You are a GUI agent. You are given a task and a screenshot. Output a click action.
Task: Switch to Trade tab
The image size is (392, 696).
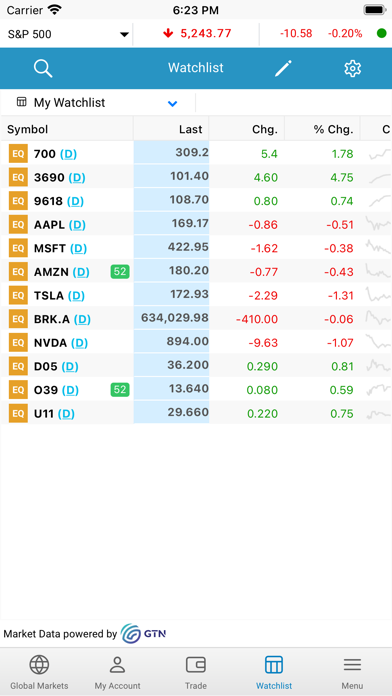[x=196, y=672]
